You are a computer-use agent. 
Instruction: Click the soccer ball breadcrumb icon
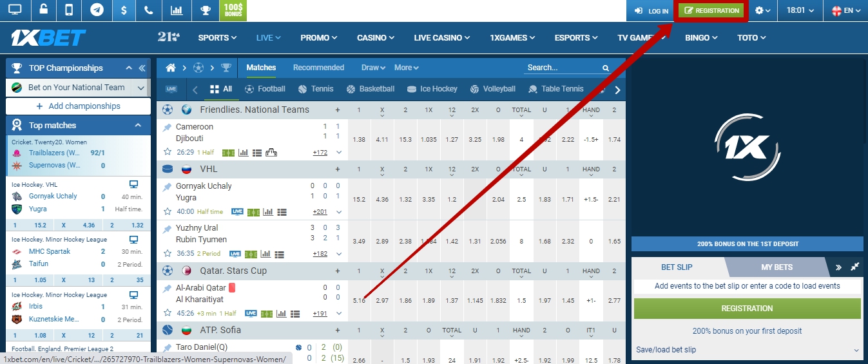(x=198, y=68)
